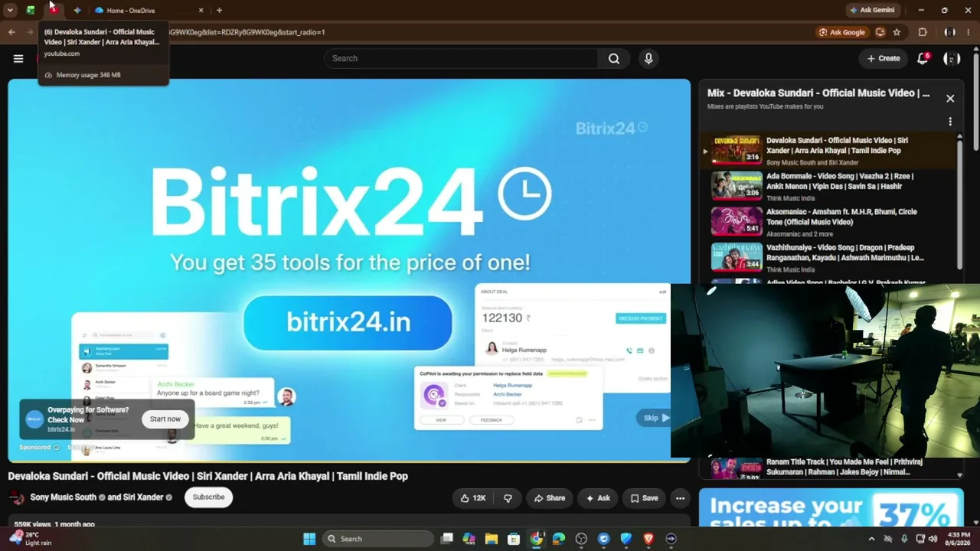Expand the system tray hidden icons chevron
This screenshot has width=980, height=551.
[x=871, y=539]
